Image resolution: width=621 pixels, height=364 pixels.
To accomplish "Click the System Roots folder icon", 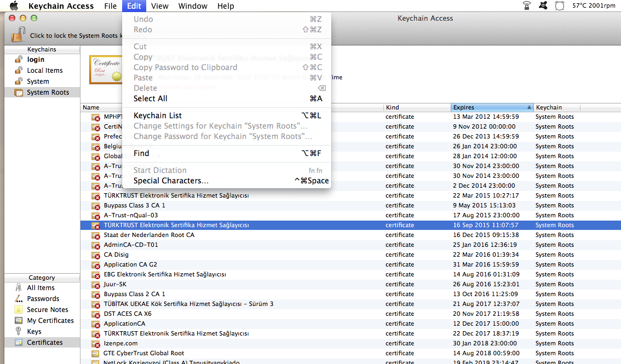I will click(x=19, y=92).
